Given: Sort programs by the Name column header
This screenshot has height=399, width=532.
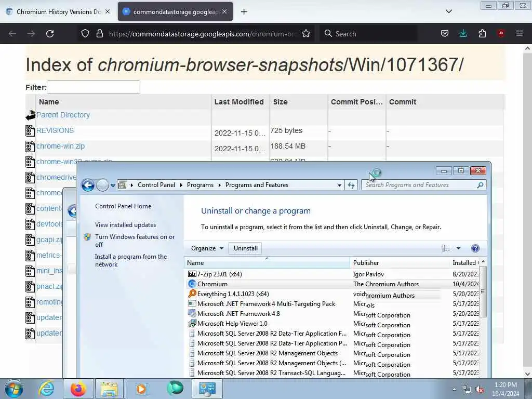Looking at the screenshot, I should (267, 262).
